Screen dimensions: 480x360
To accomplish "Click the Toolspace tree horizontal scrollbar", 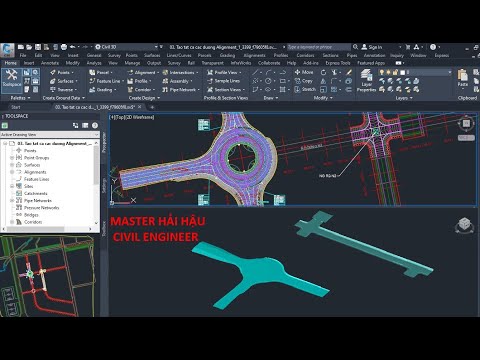I will [47, 229].
